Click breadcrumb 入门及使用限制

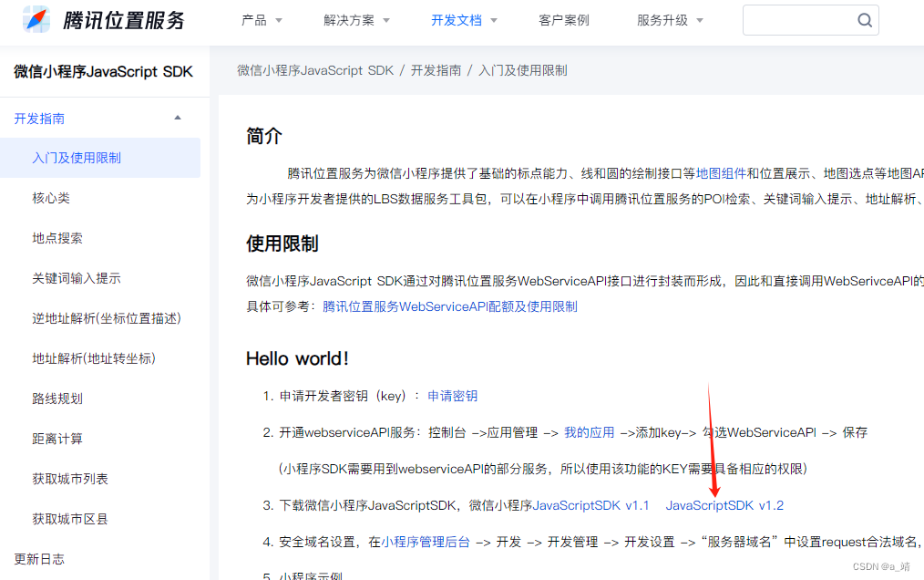coord(523,70)
